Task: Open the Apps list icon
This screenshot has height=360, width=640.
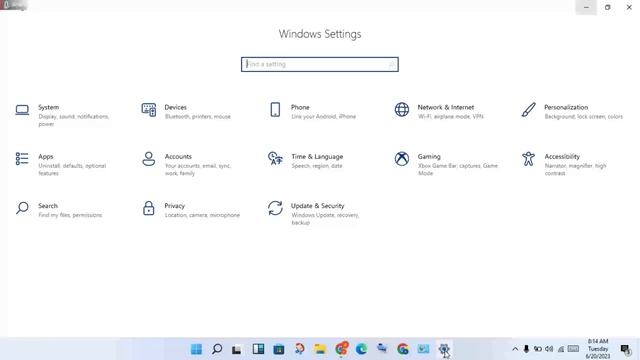Action: tap(22, 159)
